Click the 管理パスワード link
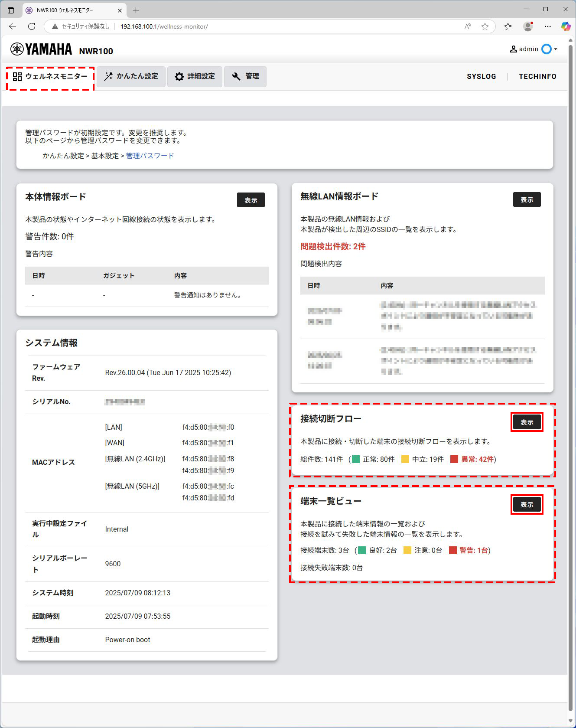This screenshot has width=576, height=728. [150, 156]
